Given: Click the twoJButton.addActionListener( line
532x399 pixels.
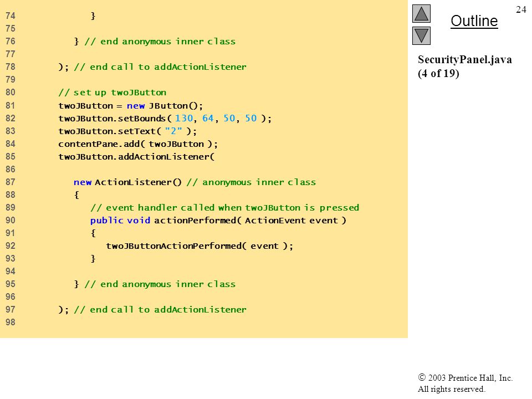Looking at the screenshot, I should coord(136,157).
